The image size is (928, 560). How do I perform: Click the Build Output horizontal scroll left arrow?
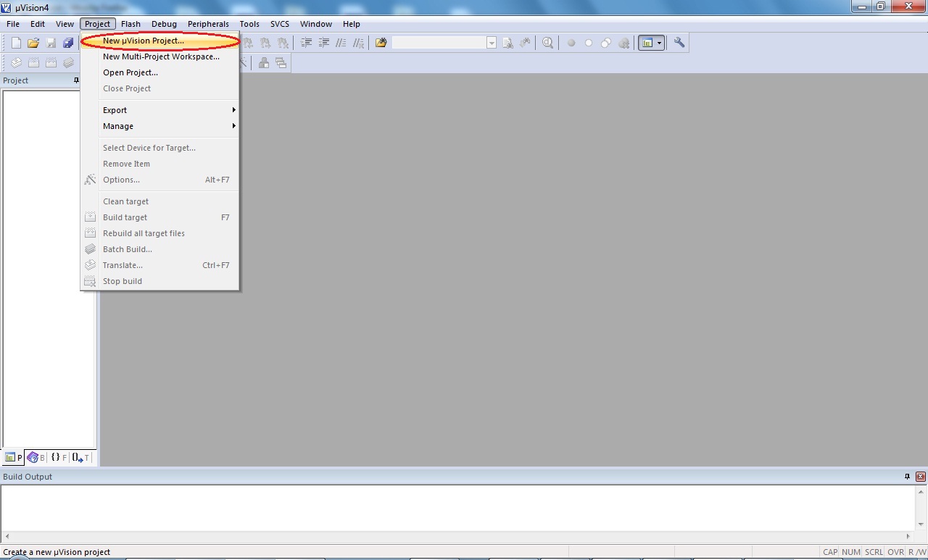pyautogui.click(x=7, y=537)
